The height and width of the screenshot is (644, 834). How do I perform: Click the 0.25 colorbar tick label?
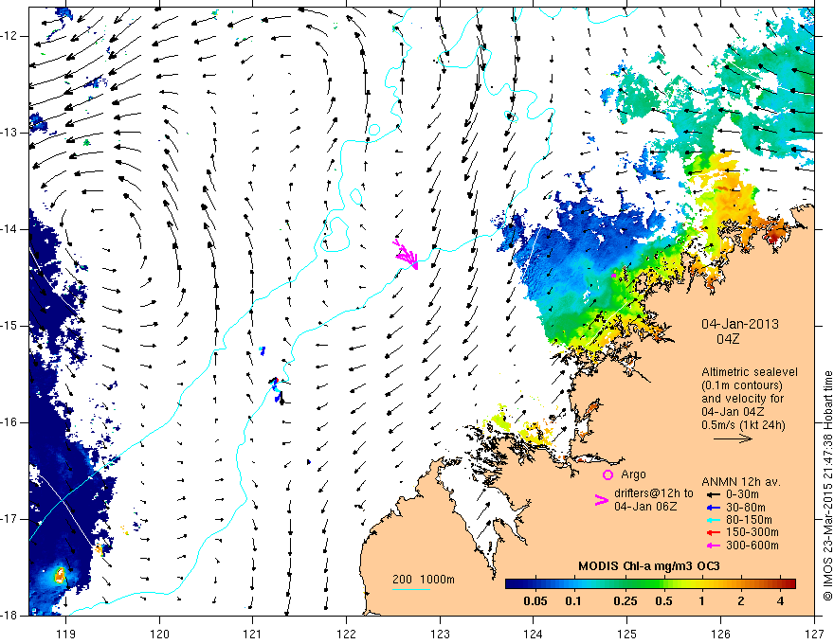click(625, 601)
